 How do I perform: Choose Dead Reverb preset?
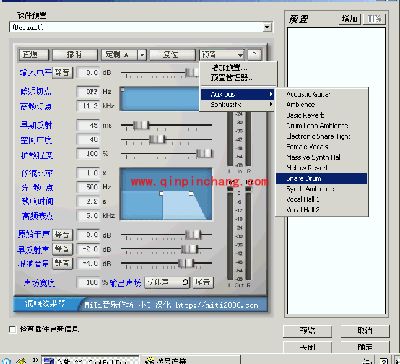pyautogui.click(x=322, y=115)
